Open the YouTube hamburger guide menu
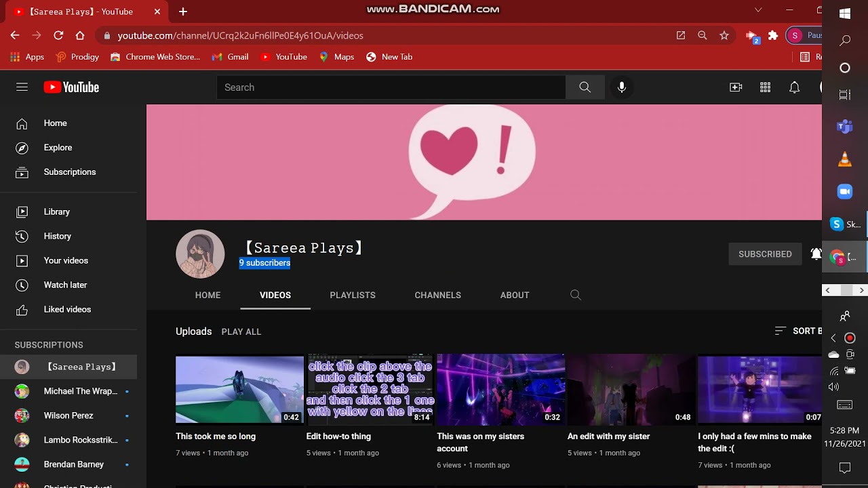868x488 pixels. point(22,87)
